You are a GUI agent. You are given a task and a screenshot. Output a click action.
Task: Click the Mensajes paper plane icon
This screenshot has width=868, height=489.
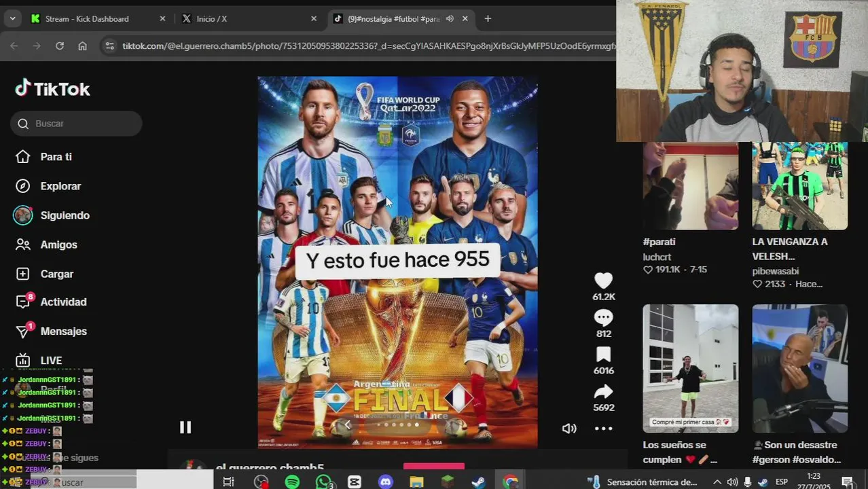point(23,331)
